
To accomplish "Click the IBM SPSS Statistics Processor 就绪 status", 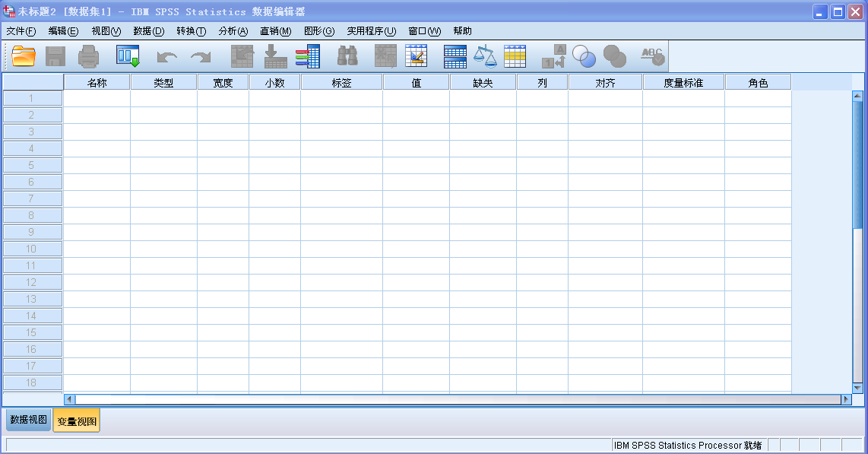I will (688, 445).
